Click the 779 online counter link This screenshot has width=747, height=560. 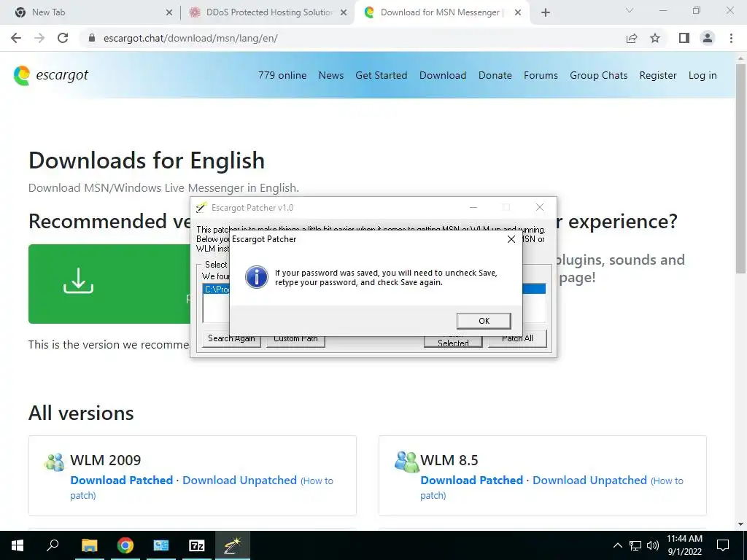282,75
